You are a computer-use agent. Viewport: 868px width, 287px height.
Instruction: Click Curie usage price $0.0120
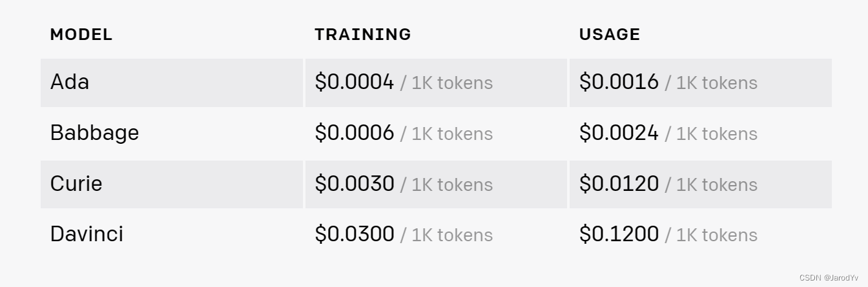pyautogui.click(x=619, y=184)
